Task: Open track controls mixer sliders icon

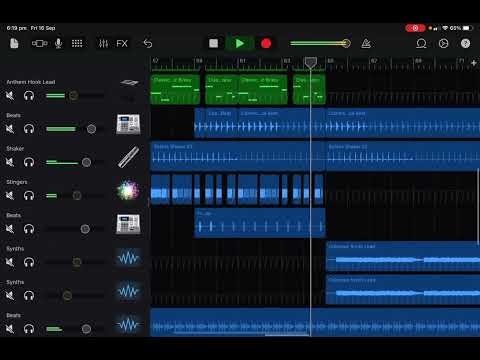Action: tap(103, 43)
